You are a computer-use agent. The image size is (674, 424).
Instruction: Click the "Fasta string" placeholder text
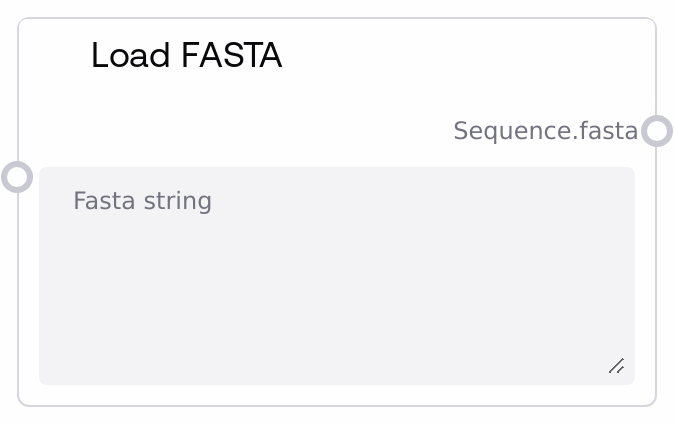(x=142, y=201)
